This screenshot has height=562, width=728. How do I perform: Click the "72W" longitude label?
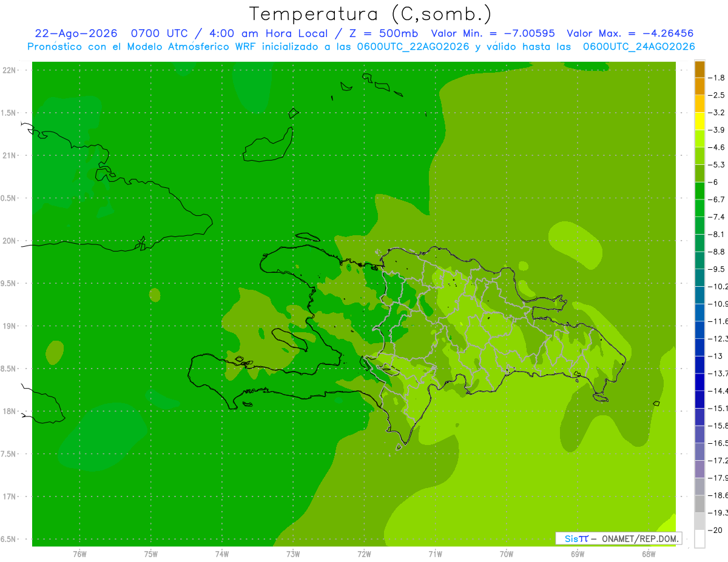click(364, 554)
